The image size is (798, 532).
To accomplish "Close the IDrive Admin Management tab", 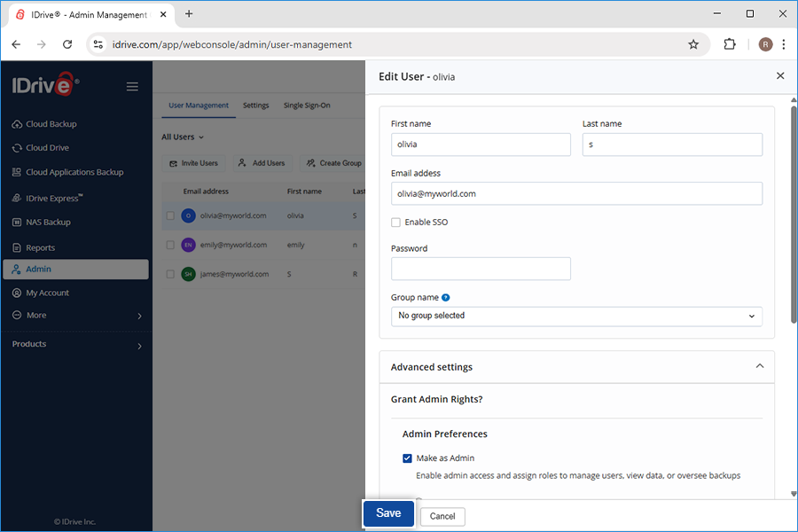I will pos(163,14).
